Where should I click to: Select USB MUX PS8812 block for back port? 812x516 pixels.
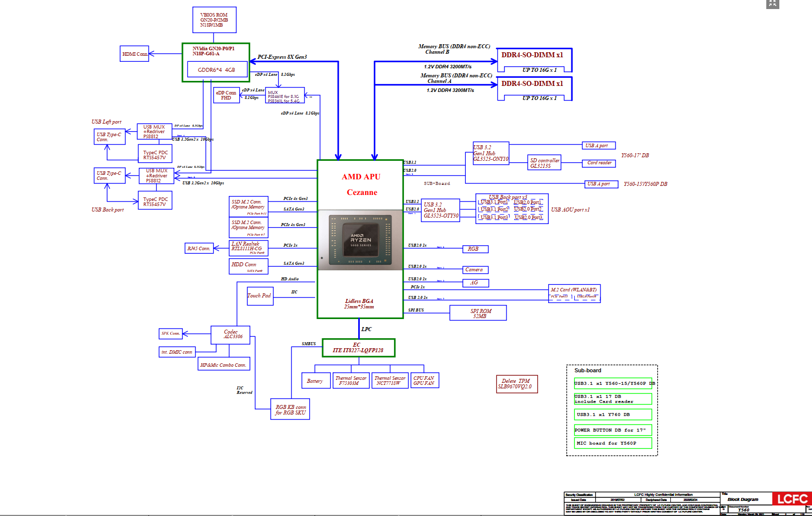pyautogui.click(x=156, y=176)
